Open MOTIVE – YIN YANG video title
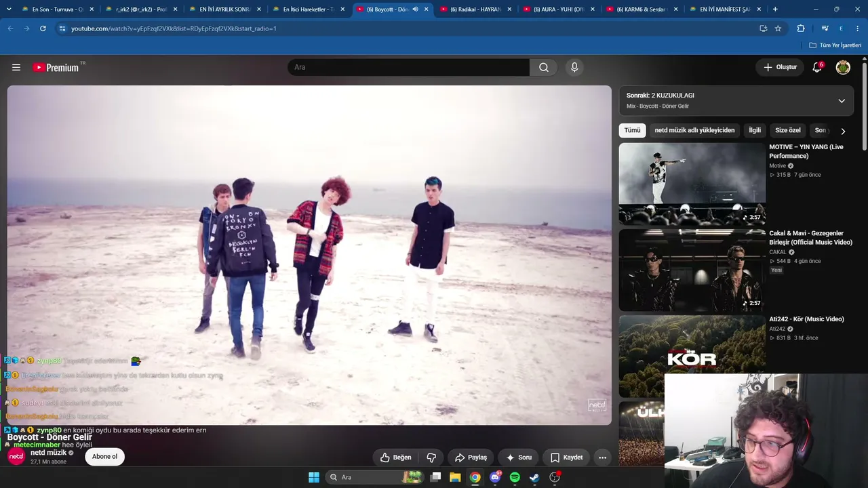 tap(806, 151)
